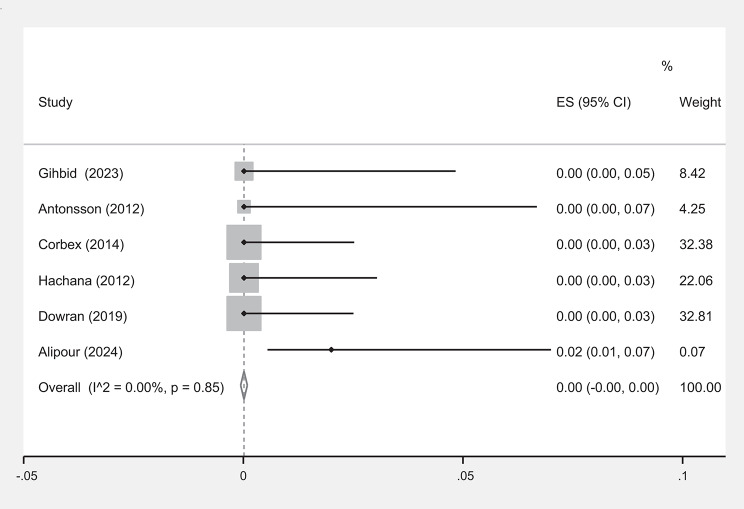Click the Corbex (2014) study label
Viewport: 744px width, 509px height.
(x=80, y=245)
